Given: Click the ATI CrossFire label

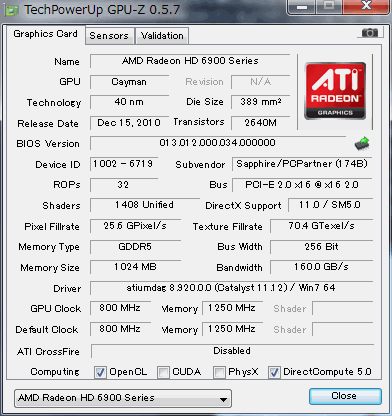Looking at the screenshot, I should [48, 352].
